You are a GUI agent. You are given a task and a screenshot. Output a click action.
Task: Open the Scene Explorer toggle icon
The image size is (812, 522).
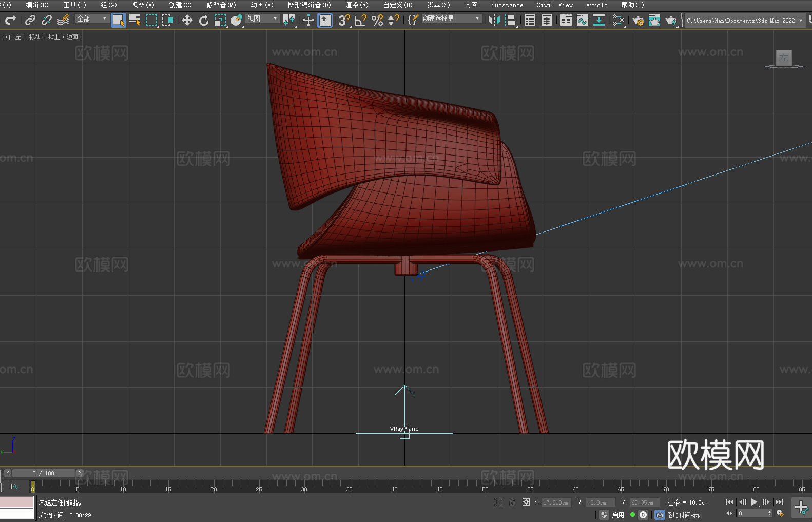[530, 20]
